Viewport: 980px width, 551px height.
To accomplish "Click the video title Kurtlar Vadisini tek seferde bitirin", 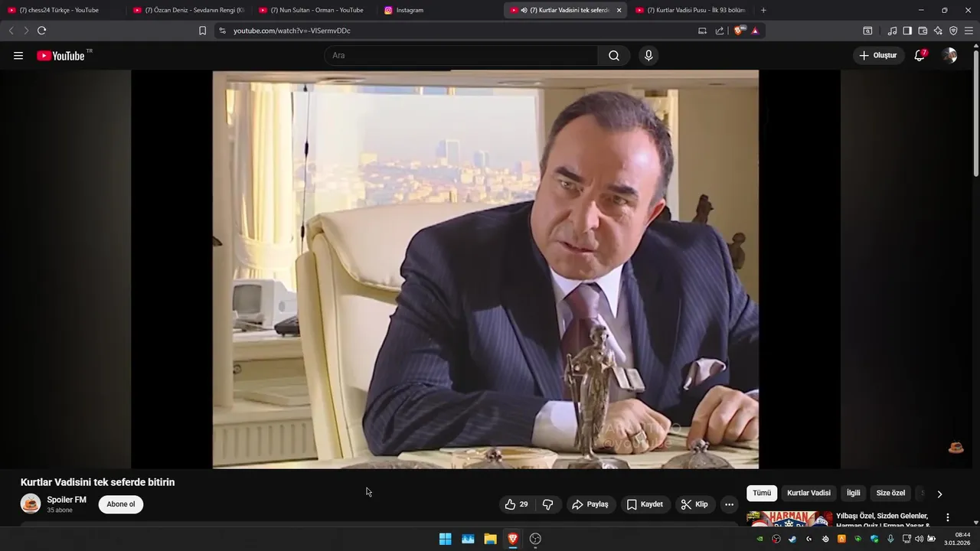I will coord(97,482).
